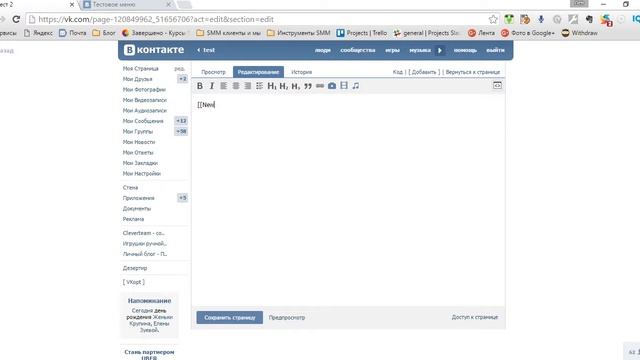The height and width of the screenshot is (360, 640).
Task: Reload the page
Action: click(16, 19)
